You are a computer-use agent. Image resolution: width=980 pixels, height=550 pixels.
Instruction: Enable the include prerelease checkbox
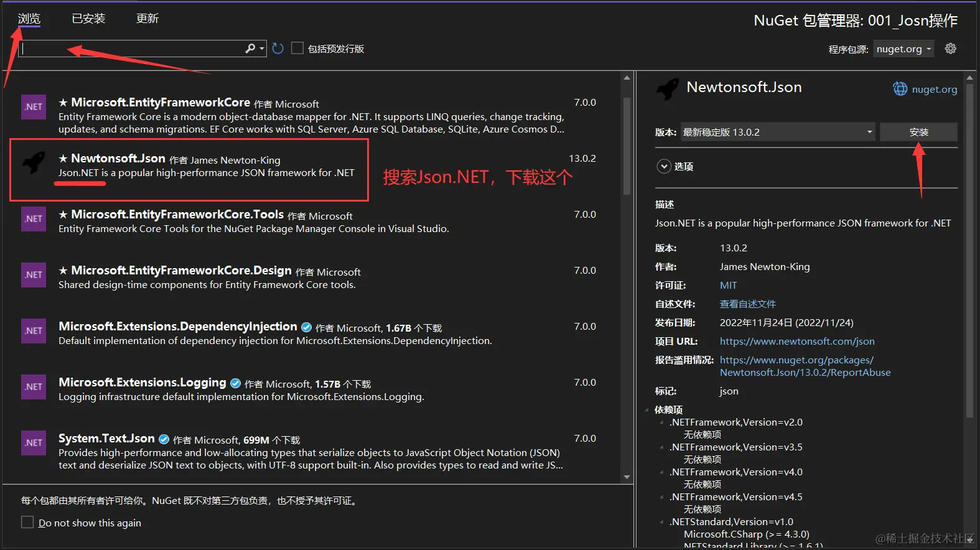297,49
